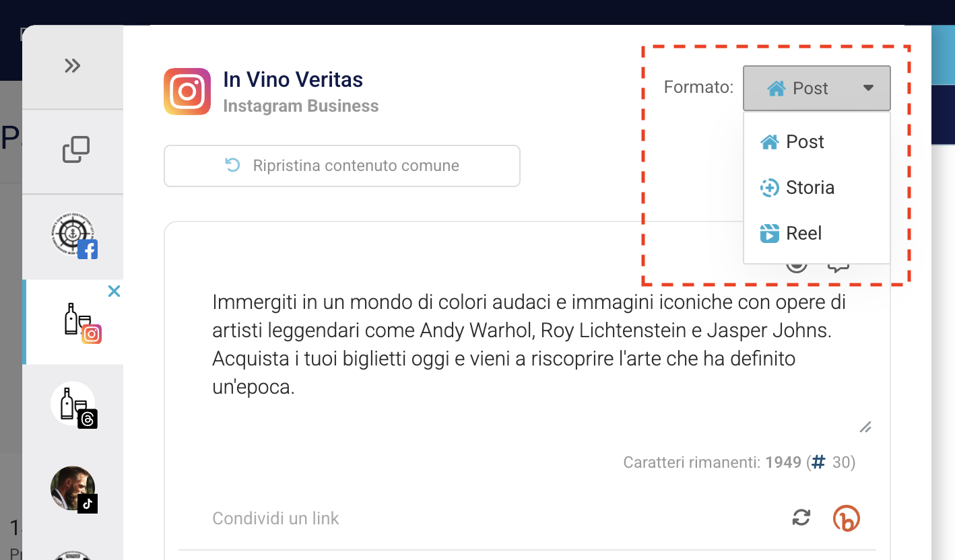
Task: Click the refresh link arrows icon
Action: [801, 518]
